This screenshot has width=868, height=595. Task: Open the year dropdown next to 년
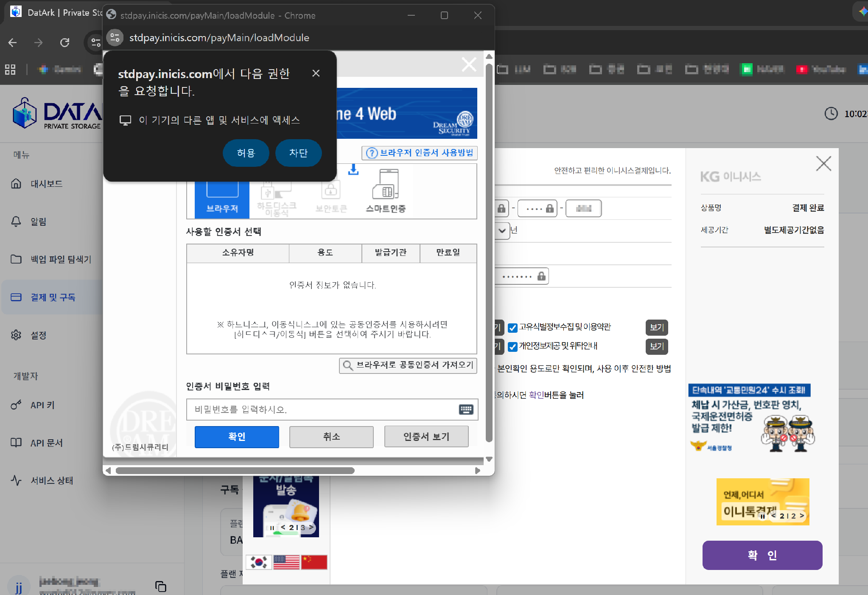click(x=502, y=231)
